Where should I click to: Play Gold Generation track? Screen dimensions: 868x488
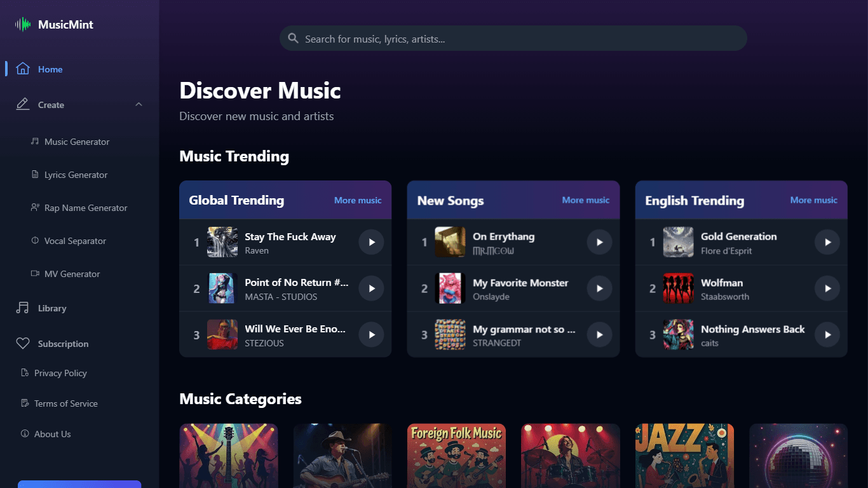point(827,242)
